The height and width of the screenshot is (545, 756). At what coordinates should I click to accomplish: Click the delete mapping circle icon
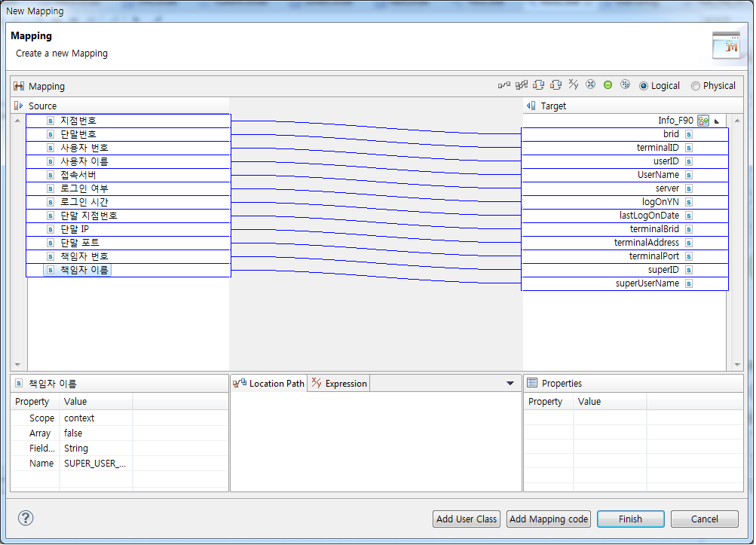click(591, 85)
